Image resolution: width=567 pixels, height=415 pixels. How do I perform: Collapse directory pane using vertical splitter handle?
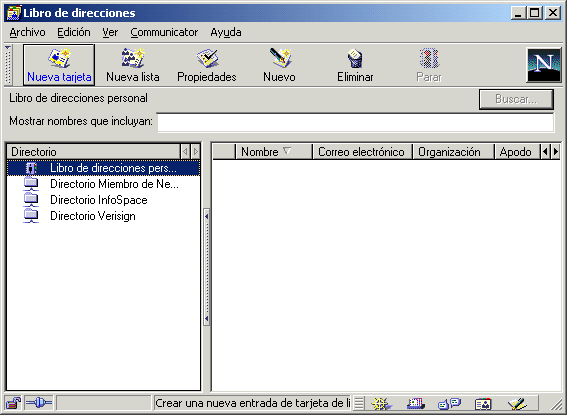206,267
